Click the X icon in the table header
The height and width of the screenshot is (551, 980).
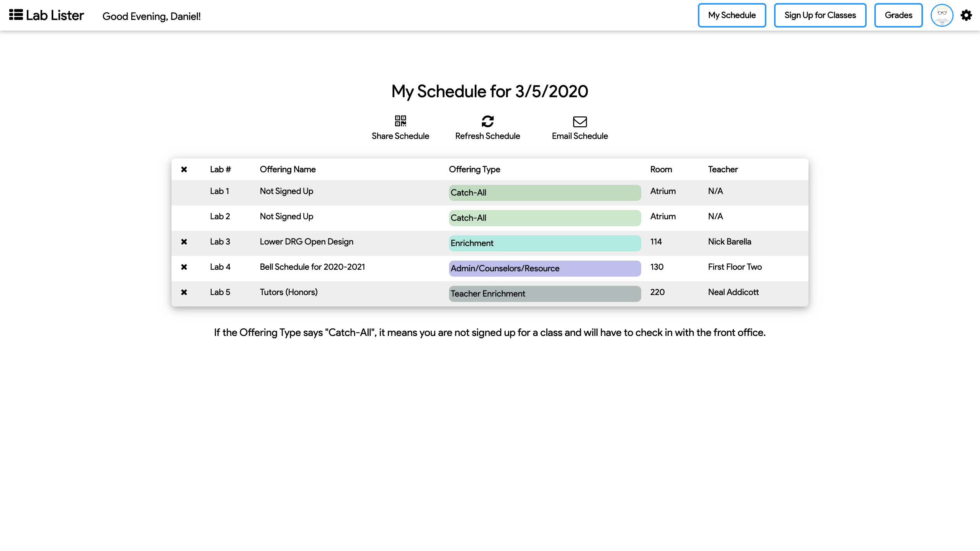pyautogui.click(x=184, y=170)
